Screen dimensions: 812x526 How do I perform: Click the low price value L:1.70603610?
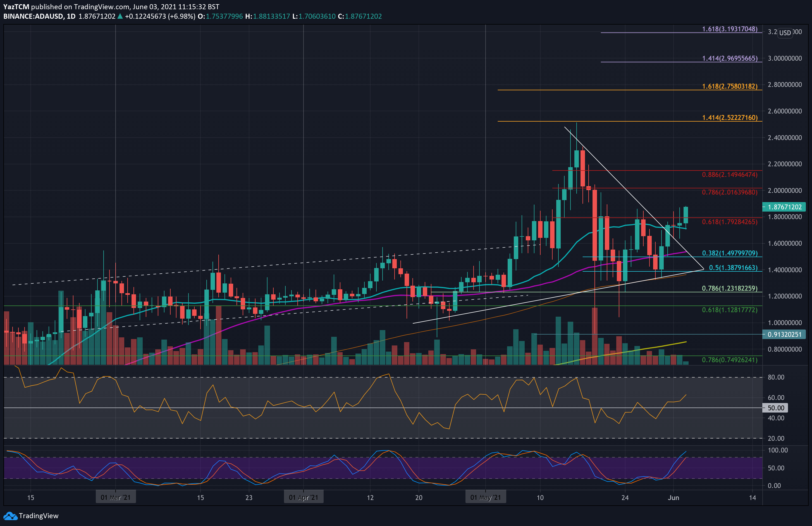click(314, 16)
